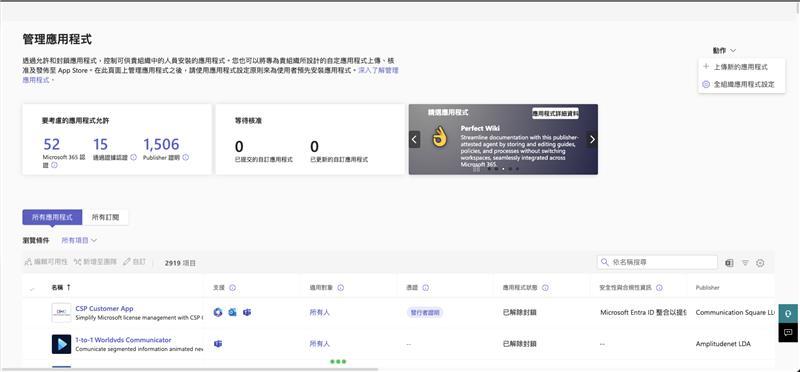Show info for 憑證 column
Screen dimensions: 800x372
click(426, 288)
